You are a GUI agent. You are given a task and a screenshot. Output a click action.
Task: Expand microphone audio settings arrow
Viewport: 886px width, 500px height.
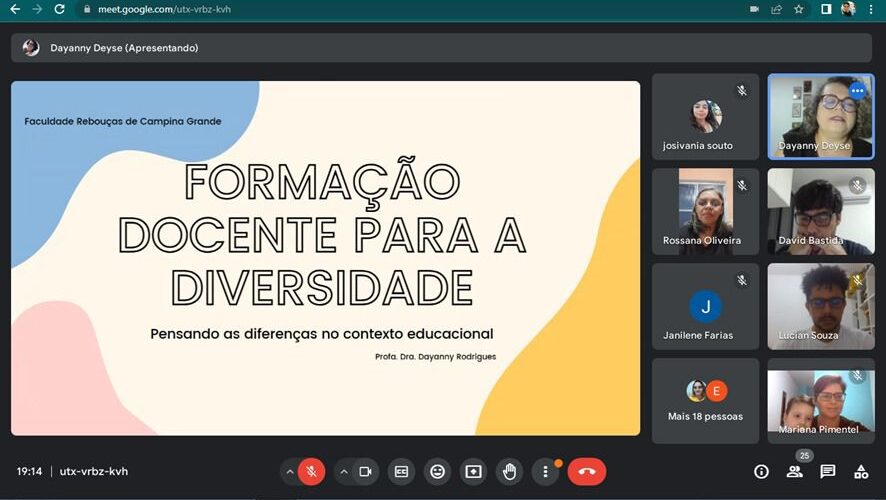tap(290, 471)
